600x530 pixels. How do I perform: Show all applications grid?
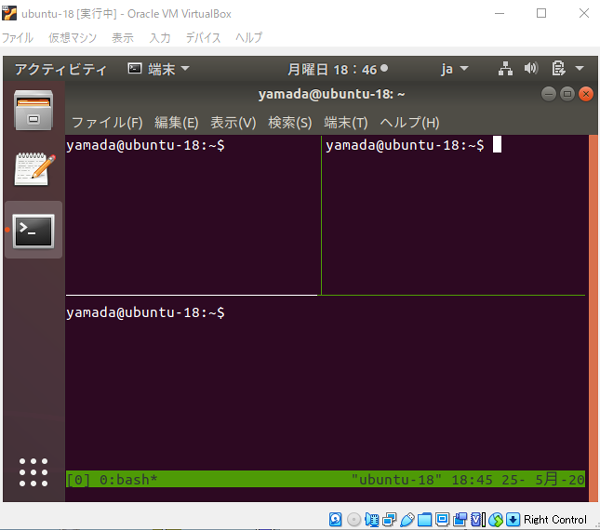(34, 472)
